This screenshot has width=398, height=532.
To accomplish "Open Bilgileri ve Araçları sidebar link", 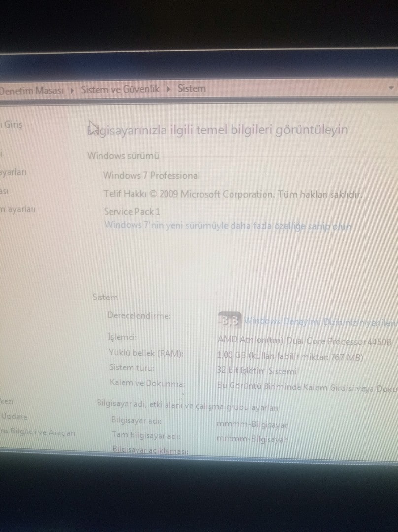I will (x=37, y=432).
